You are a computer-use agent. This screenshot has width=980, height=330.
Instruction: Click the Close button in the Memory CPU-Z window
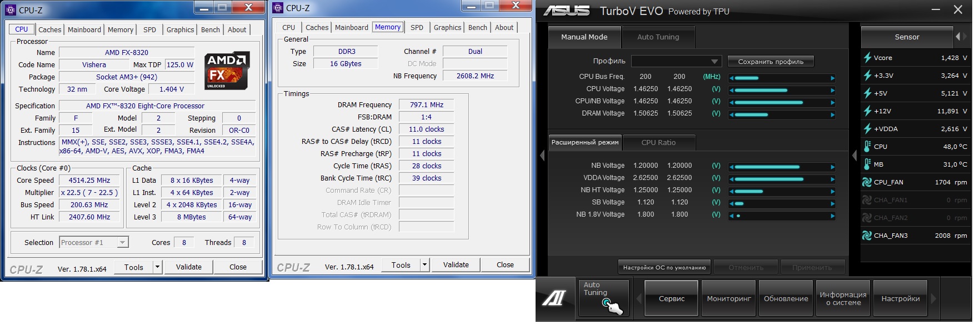505,265
